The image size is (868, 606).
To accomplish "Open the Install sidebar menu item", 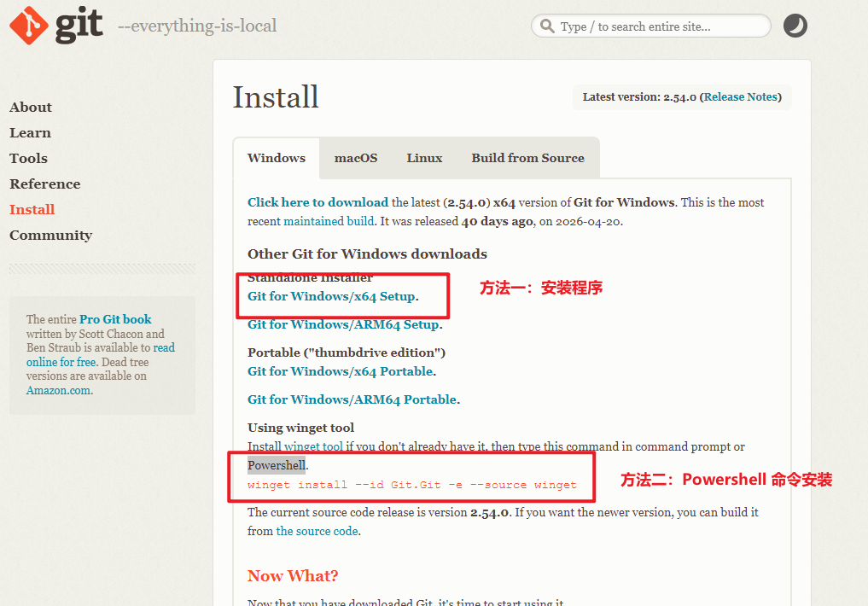I will (32, 209).
